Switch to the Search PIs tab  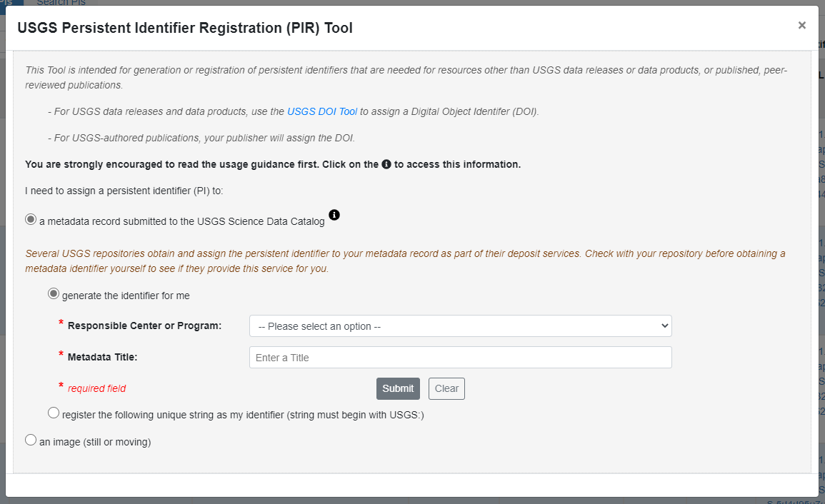coord(61,3)
